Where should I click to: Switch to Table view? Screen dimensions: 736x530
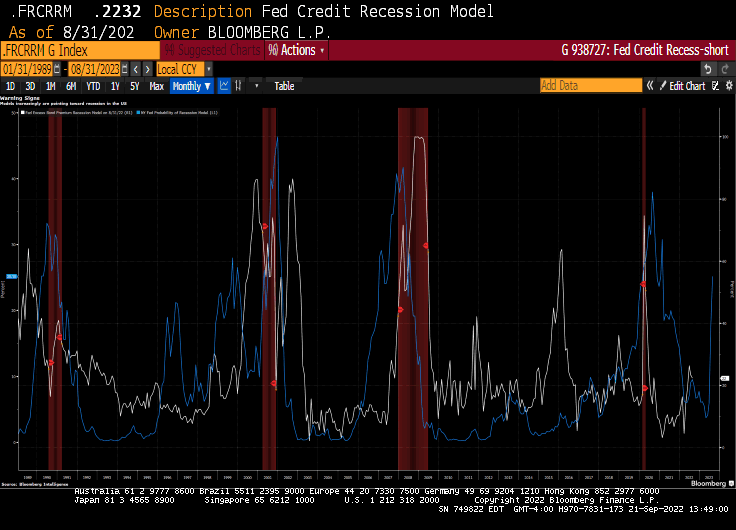point(284,86)
